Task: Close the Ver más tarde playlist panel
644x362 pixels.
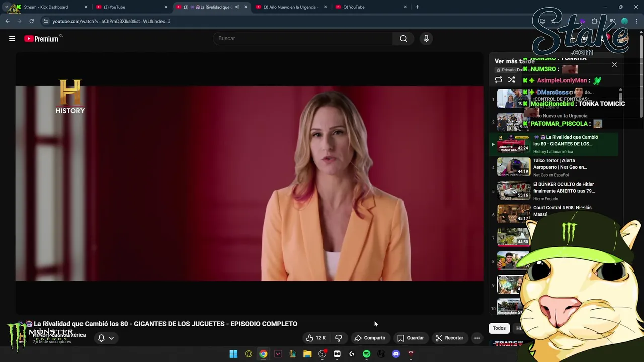Action: coord(614,64)
